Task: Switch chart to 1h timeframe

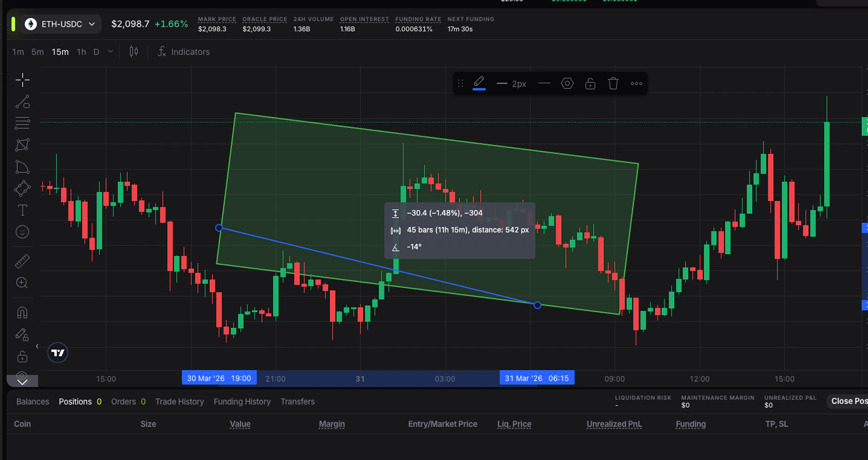Action: click(x=81, y=52)
